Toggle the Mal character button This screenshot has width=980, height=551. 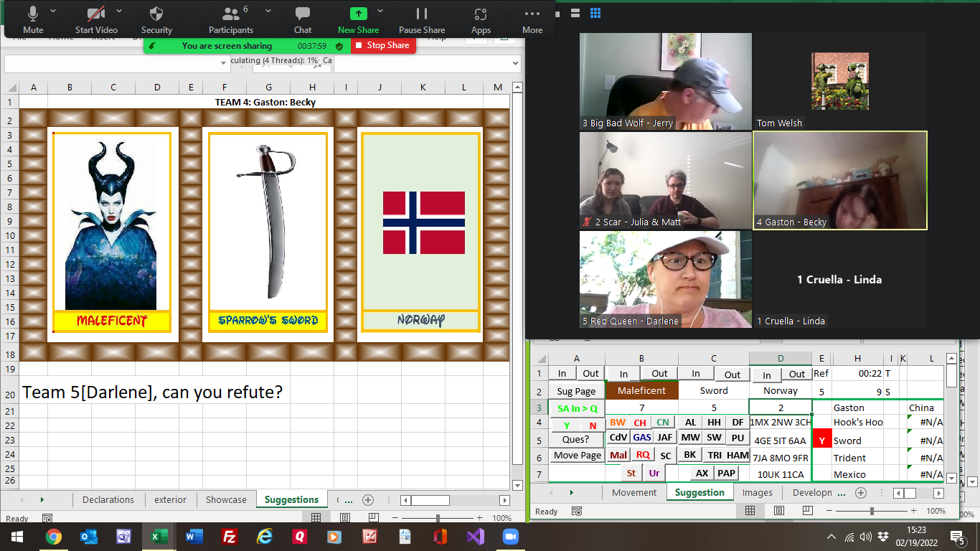(618, 455)
